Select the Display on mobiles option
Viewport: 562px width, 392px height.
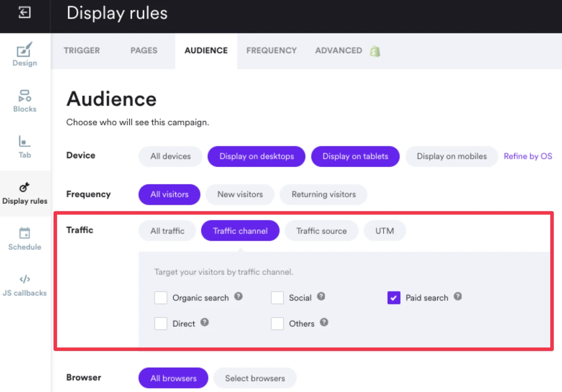pyautogui.click(x=451, y=156)
